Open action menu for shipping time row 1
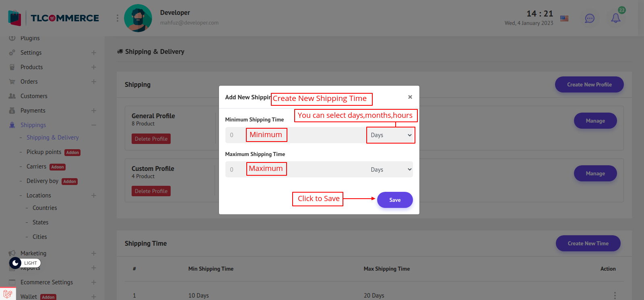 615,295
